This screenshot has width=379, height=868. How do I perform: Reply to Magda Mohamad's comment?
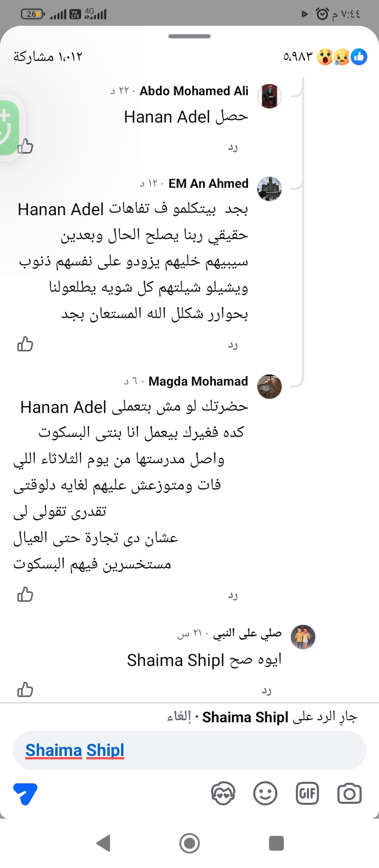coord(233,596)
